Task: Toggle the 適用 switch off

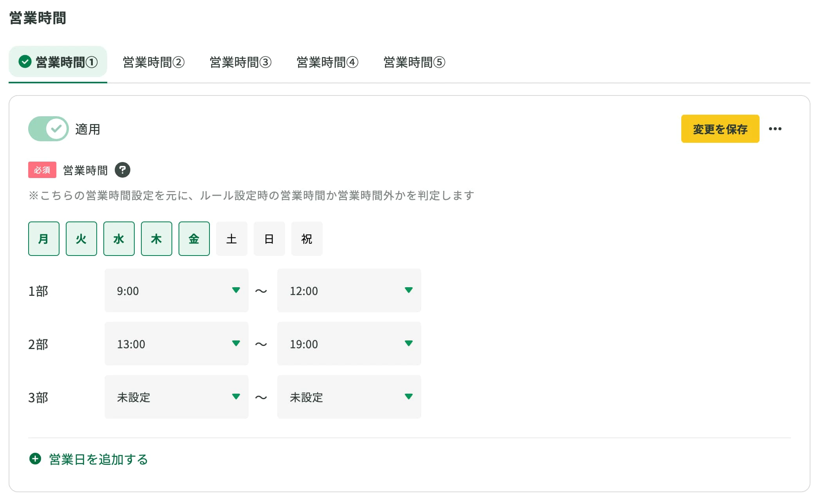Action: [48, 129]
